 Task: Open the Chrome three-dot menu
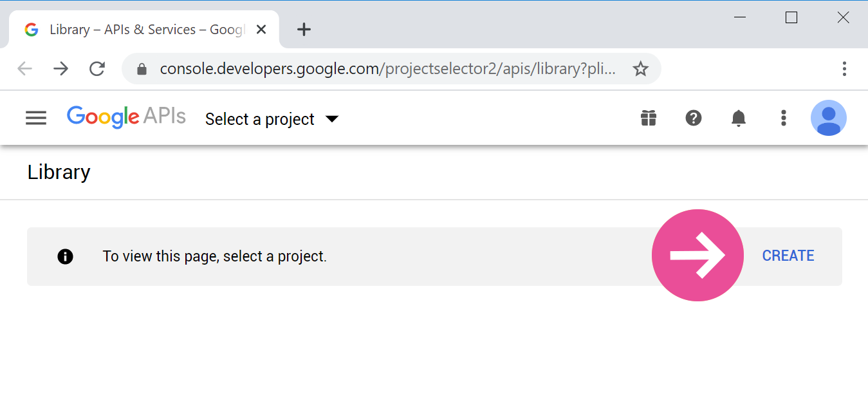(844, 69)
